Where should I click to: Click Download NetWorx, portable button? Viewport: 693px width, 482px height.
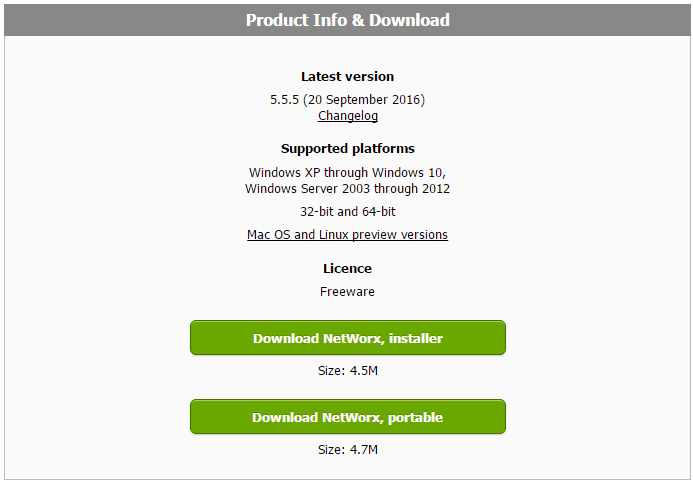(x=348, y=417)
